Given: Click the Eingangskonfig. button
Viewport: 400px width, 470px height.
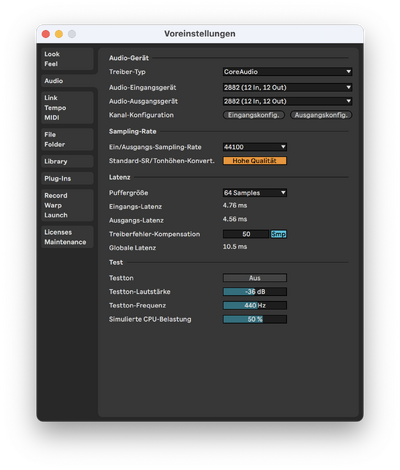Looking at the screenshot, I should click(x=254, y=115).
